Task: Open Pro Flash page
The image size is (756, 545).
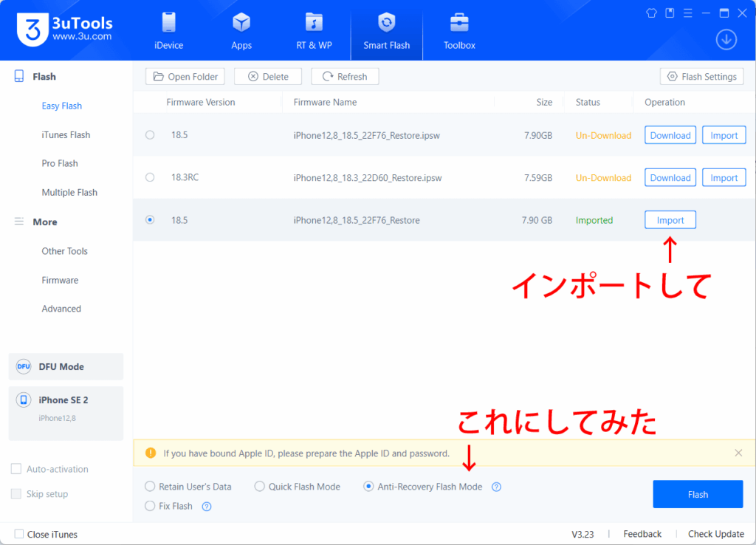Action: (60, 163)
